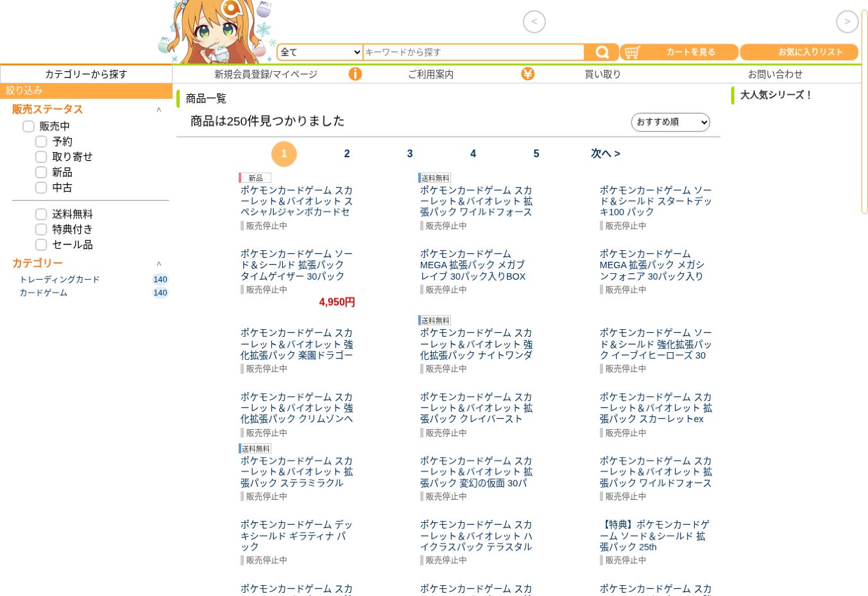Open 変幻の仮面 30パ product link
868x596 pixels.
point(477,472)
